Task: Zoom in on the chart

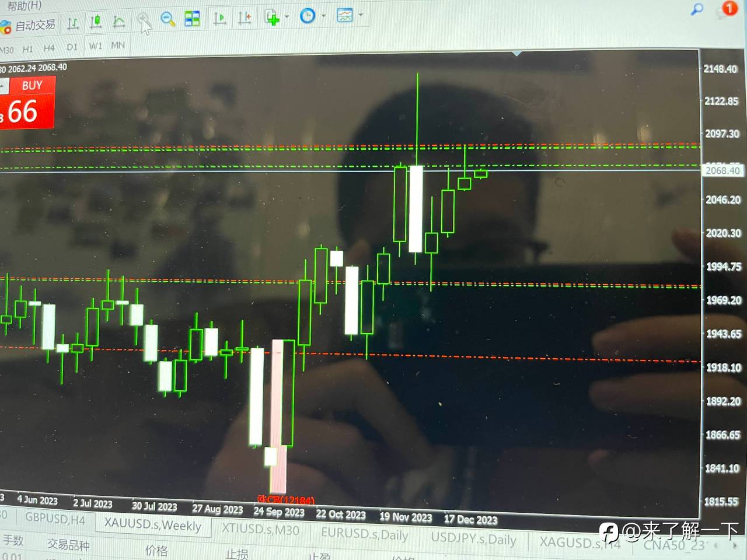Action: click(x=143, y=20)
